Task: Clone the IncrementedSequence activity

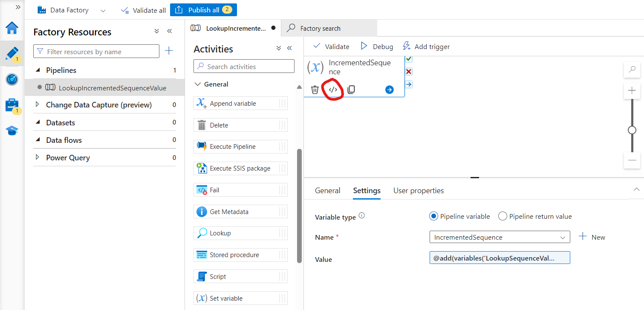Action: pos(351,90)
